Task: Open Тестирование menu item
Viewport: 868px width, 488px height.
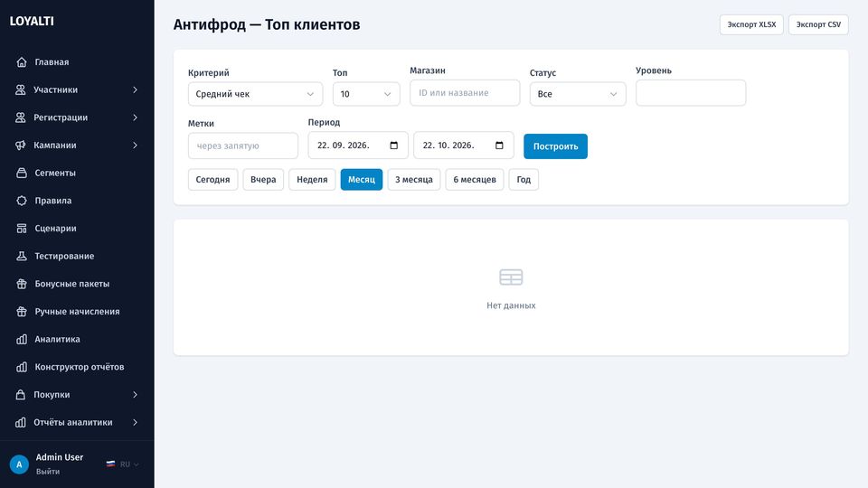Action: (x=77, y=256)
